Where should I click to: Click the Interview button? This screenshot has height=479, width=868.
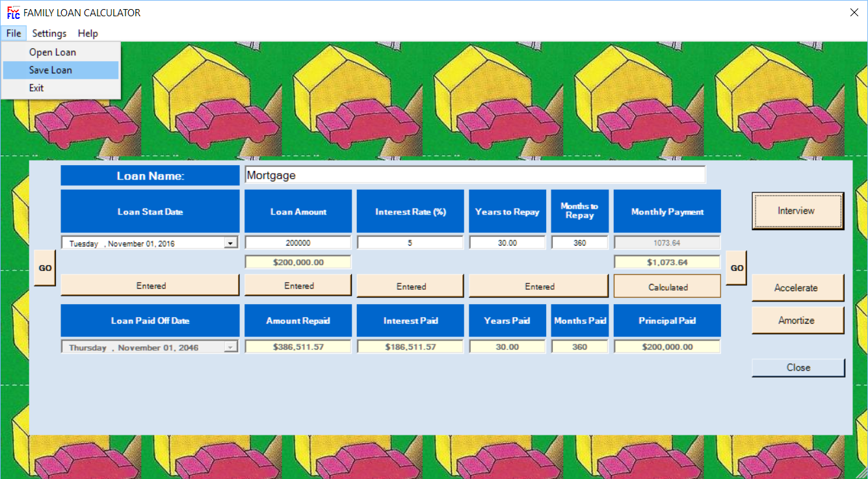click(x=798, y=211)
